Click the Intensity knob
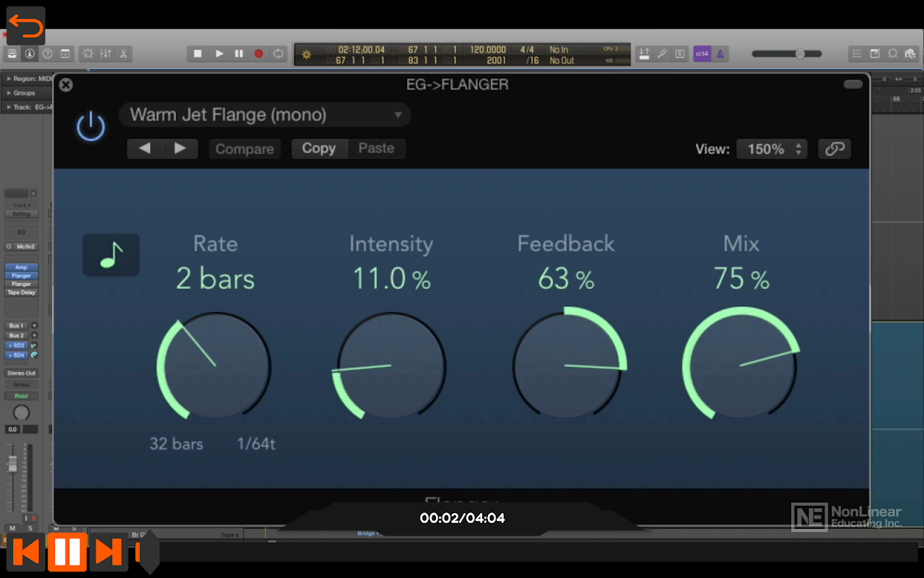 (391, 366)
